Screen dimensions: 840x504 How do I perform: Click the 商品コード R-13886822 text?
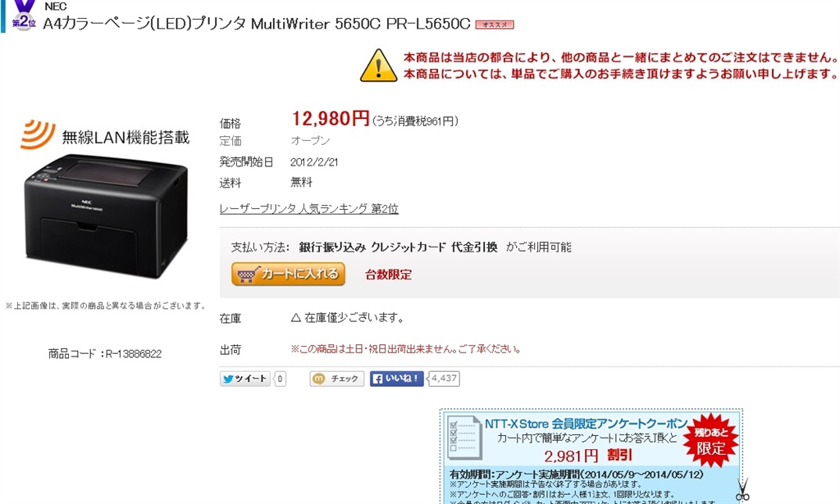(105, 354)
